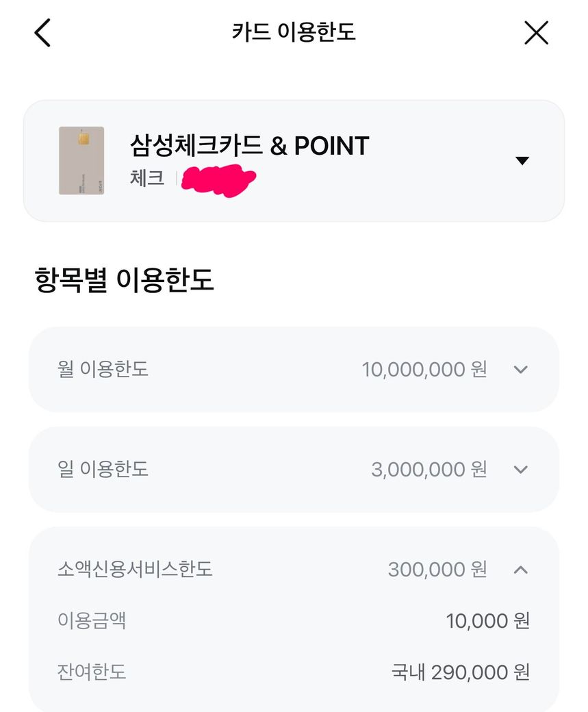Tap the 3,000,000 원 daily limit amount
588x712 pixels.
[x=429, y=469]
